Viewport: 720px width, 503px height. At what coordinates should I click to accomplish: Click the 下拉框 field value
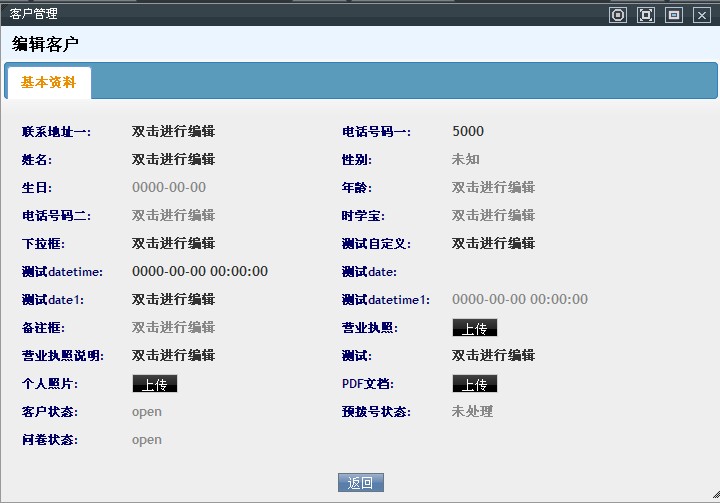(173, 243)
